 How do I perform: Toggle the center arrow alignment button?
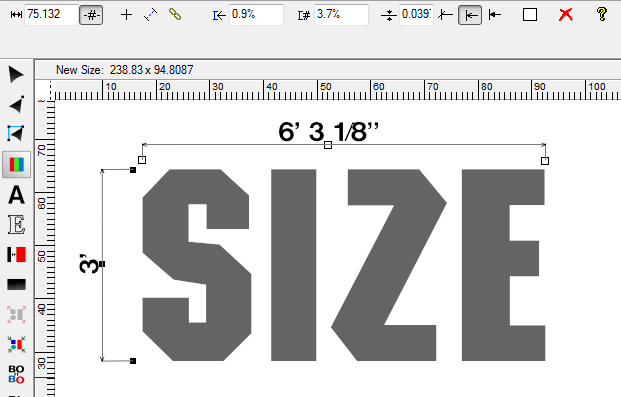[470, 15]
